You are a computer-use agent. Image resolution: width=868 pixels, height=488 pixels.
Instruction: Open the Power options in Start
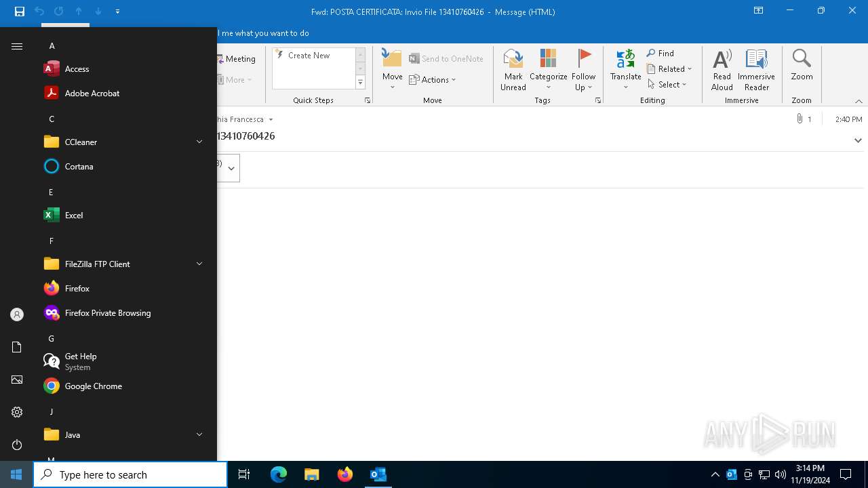(17, 445)
